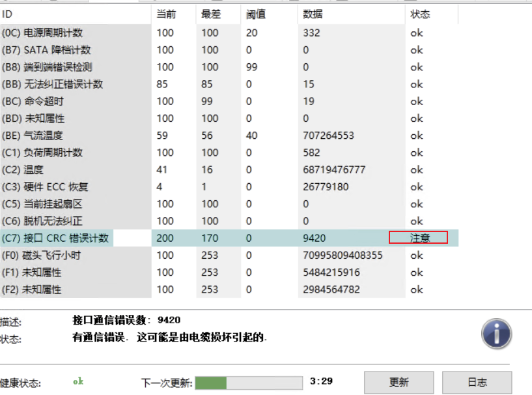The height and width of the screenshot is (395, 532).
Task: Click the blue info icon
Action: (x=496, y=335)
